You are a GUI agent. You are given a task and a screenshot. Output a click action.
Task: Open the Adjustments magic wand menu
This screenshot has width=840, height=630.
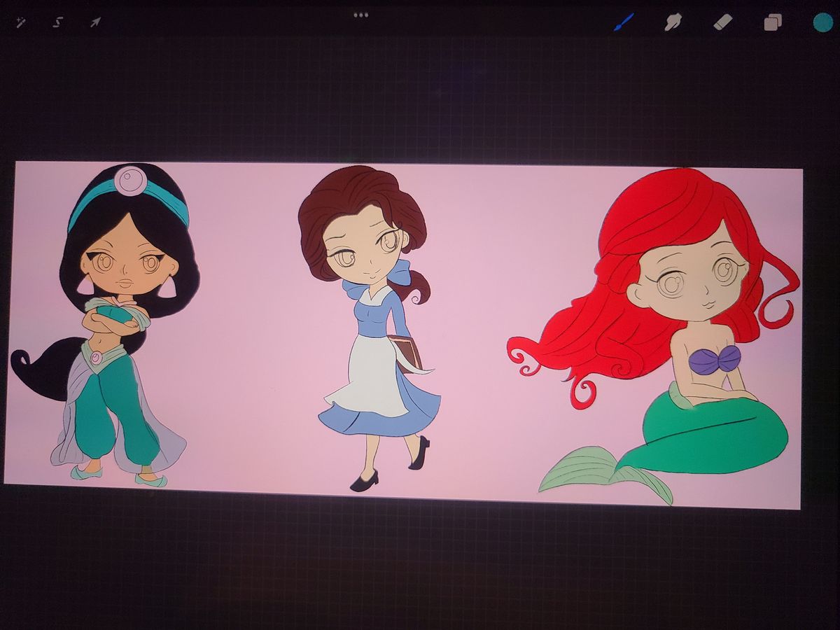point(20,22)
